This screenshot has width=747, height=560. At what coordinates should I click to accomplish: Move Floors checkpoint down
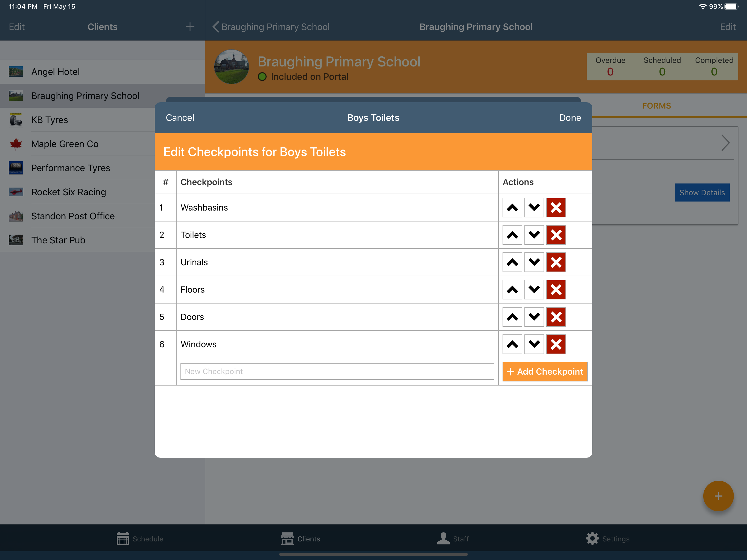(x=534, y=290)
